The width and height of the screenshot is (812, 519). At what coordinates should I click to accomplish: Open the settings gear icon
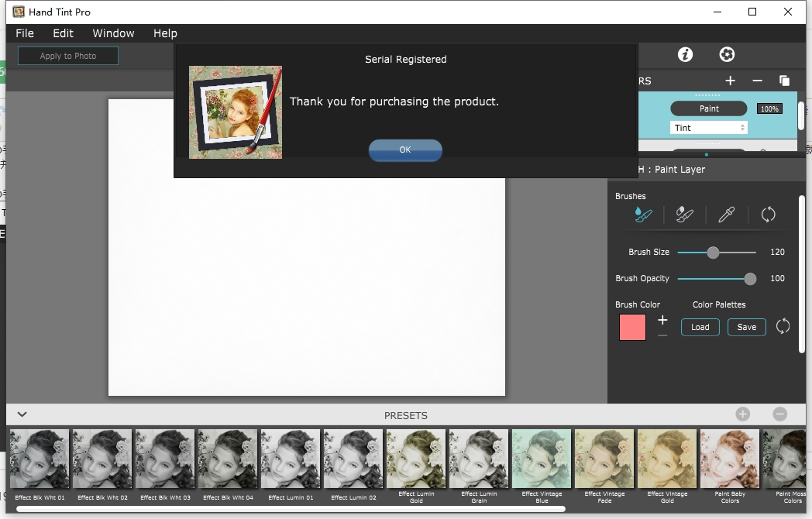(x=727, y=54)
